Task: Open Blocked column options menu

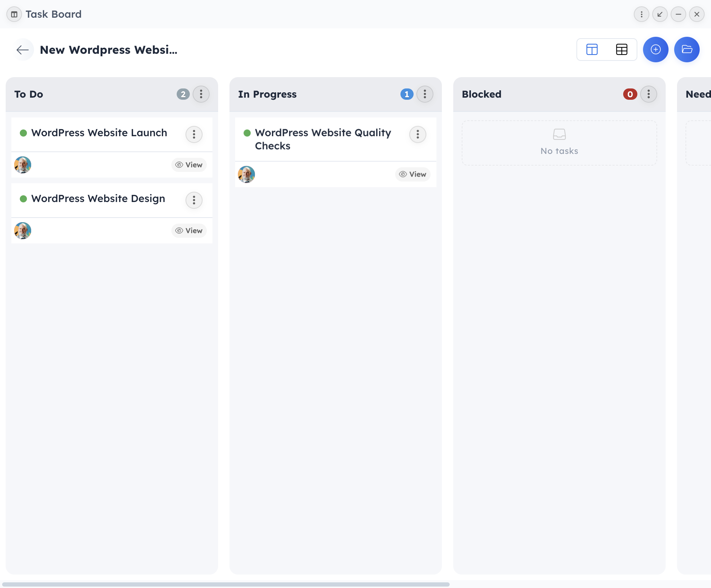Action: point(648,94)
